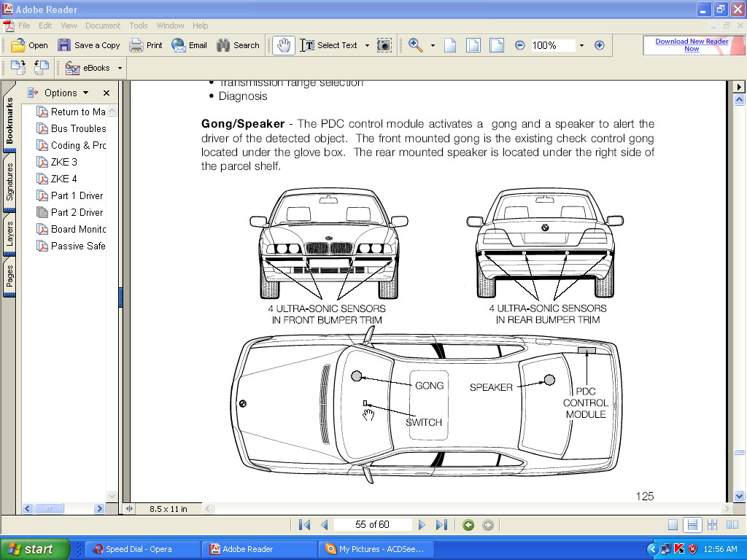Open the Part 2 Driver bookmark
747x560 pixels.
(71, 212)
